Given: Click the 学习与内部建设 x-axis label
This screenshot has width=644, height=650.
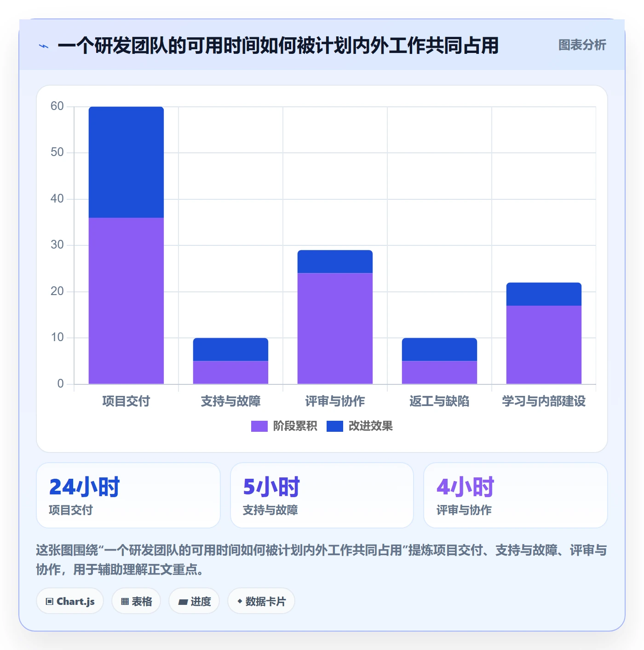Looking at the screenshot, I should click(544, 401).
